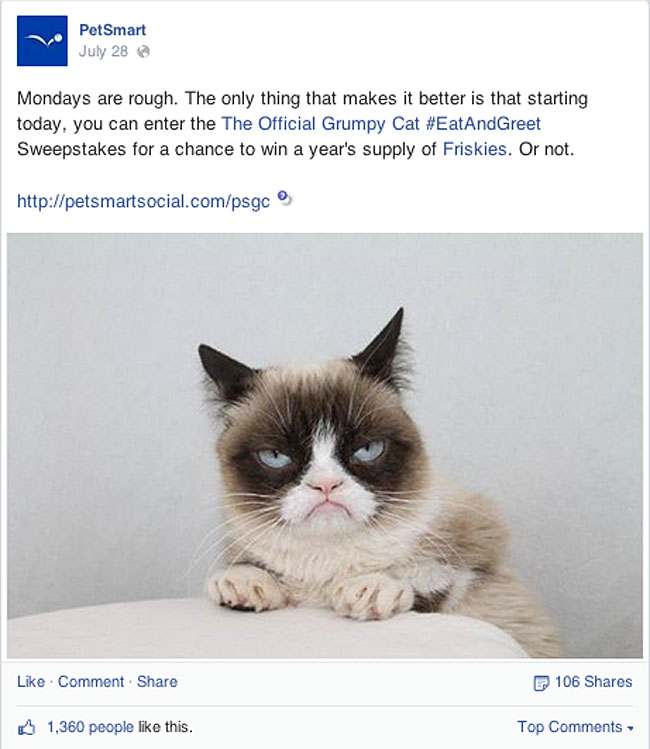
Task: Open the July 28 post timestamp
Action: pos(103,52)
